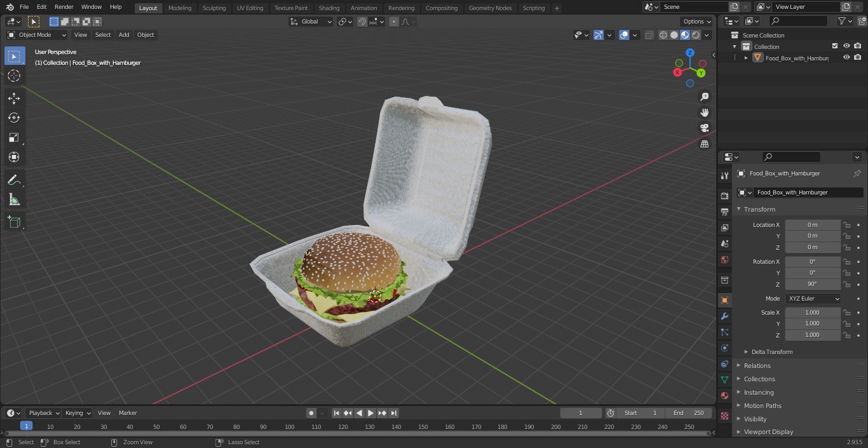Open the Tool properties tab
Image resolution: width=868 pixels, height=448 pixels.
(x=724, y=176)
